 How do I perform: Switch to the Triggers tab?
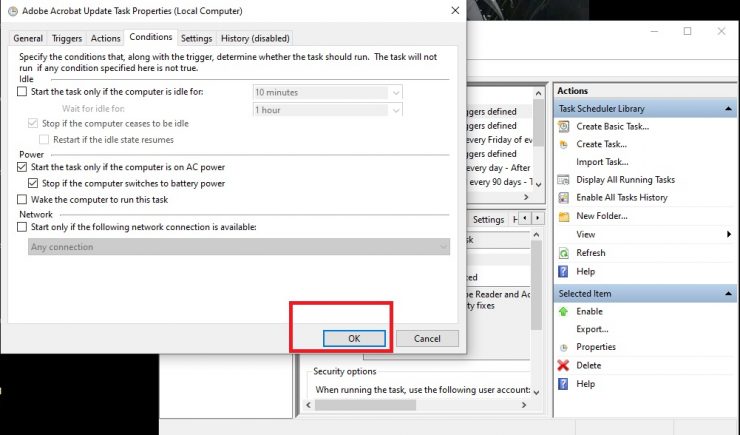[67, 38]
